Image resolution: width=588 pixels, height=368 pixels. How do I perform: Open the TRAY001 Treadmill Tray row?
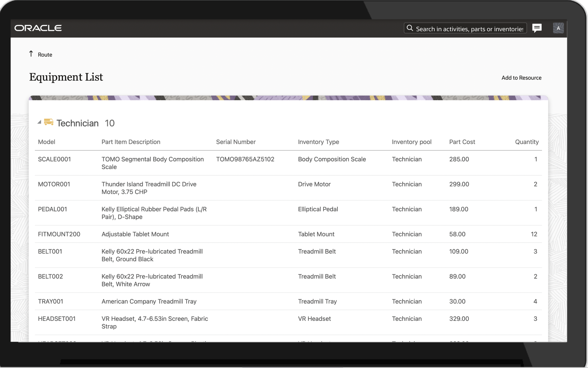(x=51, y=301)
